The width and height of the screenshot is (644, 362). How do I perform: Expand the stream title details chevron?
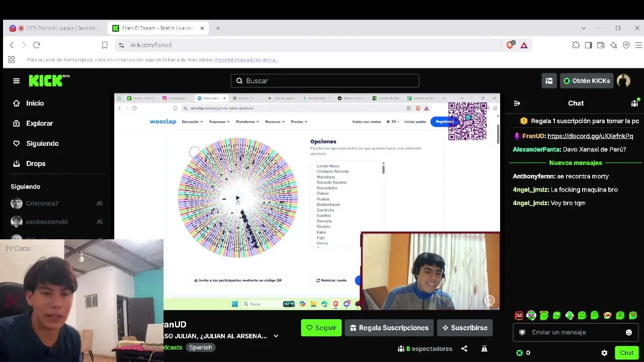(x=276, y=336)
